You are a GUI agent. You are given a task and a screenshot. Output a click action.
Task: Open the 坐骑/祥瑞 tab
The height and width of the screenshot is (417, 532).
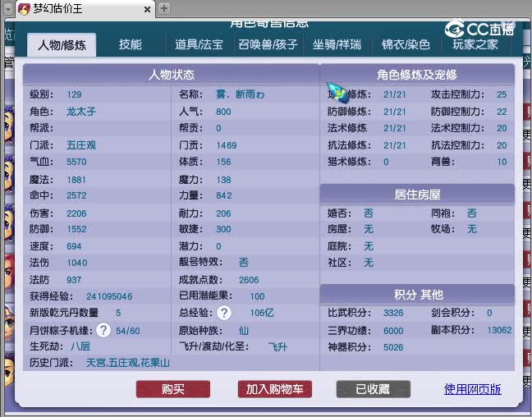click(337, 44)
